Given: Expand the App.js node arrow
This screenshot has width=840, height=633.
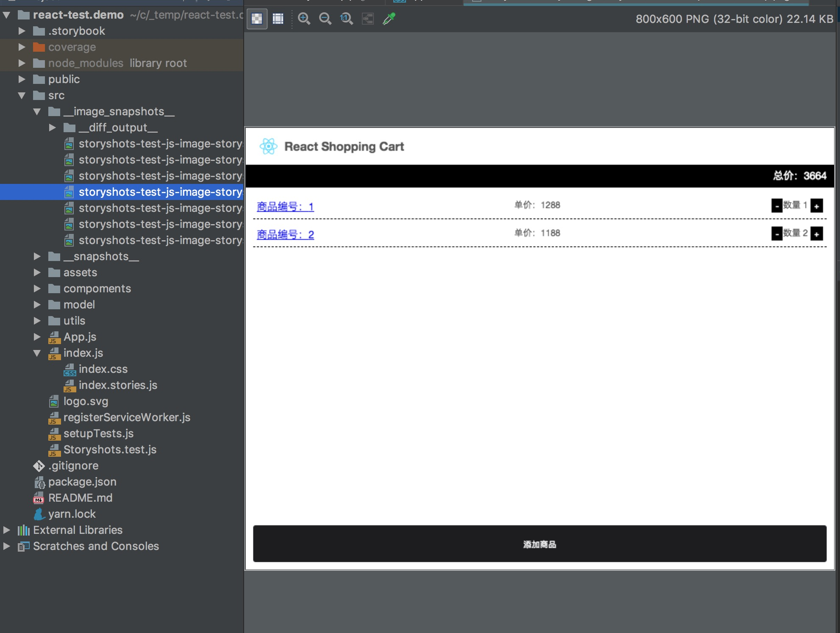Looking at the screenshot, I should 37,337.
